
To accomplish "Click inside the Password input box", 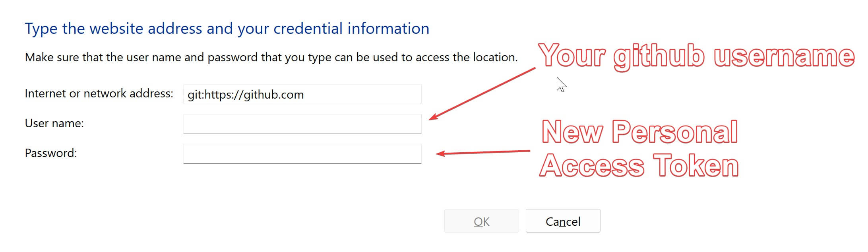I will [x=302, y=153].
